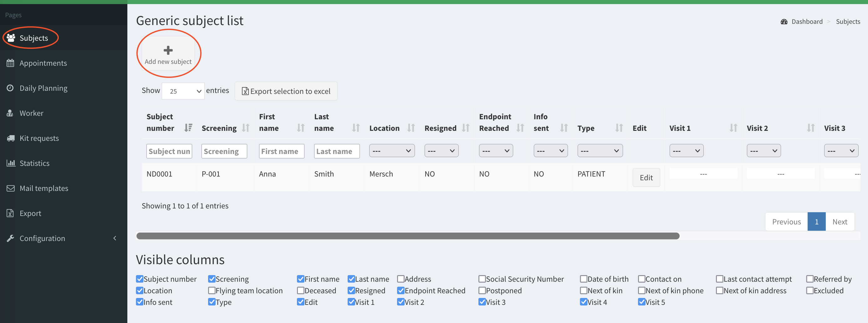This screenshot has width=868, height=323.
Task: Click the Kit requests truck icon
Action: click(10, 138)
